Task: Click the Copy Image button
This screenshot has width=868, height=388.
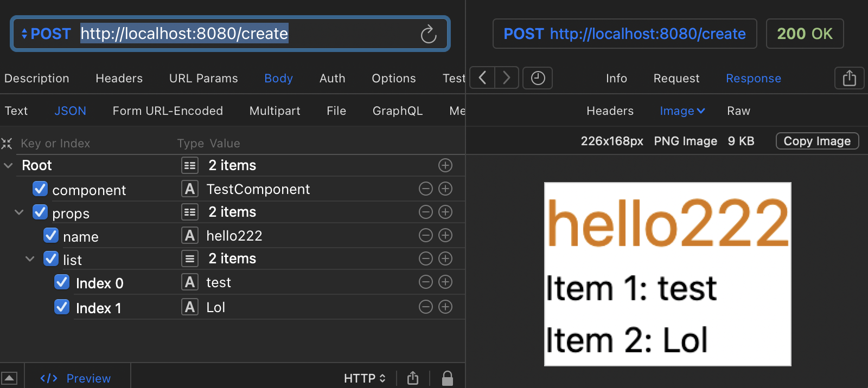Action: point(818,141)
